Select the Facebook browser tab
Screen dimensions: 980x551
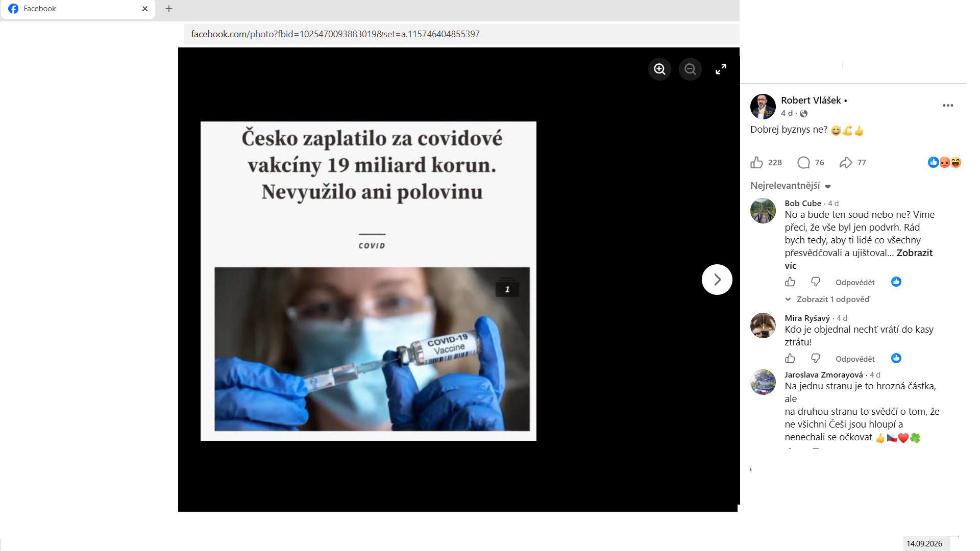(78, 9)
